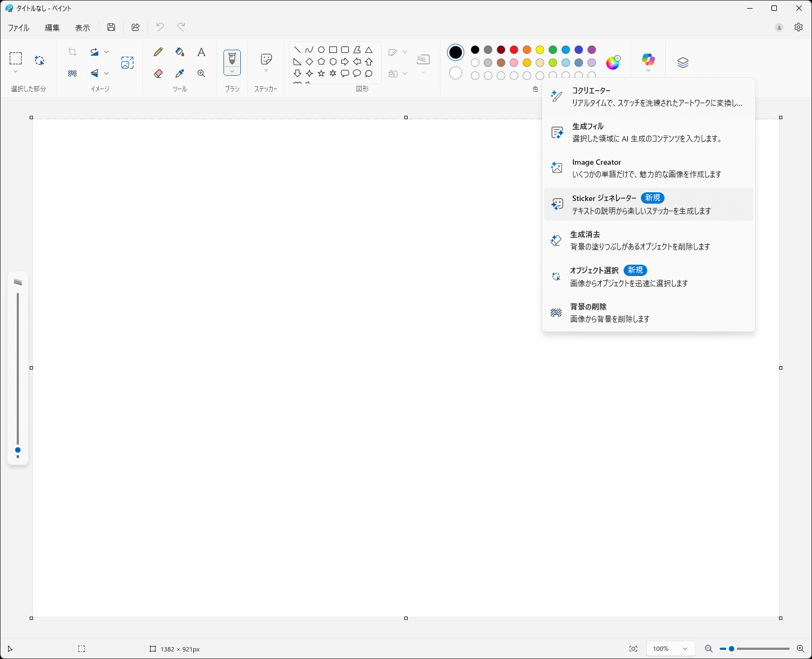812x659 pixels.
Task: Click the Undo arrow
Action: click(x=160, y=27)
